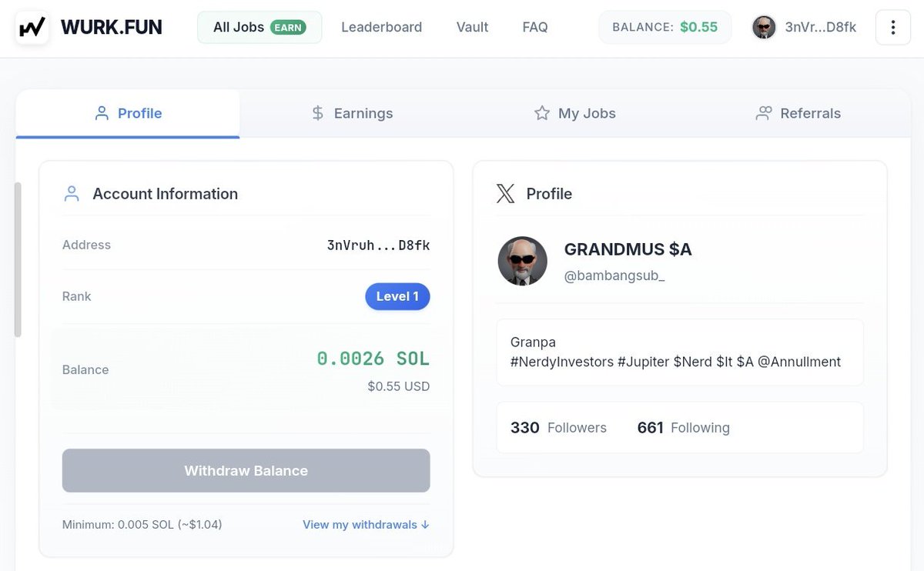Click the people icon in Referrals tab
Viewport: 924px width, 571px height.
(x=764, y=113)
